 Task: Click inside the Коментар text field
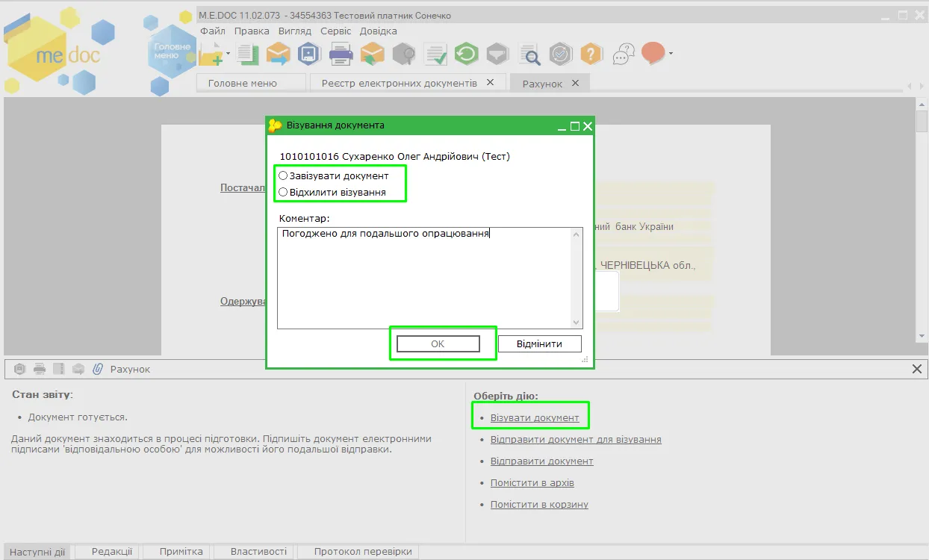pos(430,278)
